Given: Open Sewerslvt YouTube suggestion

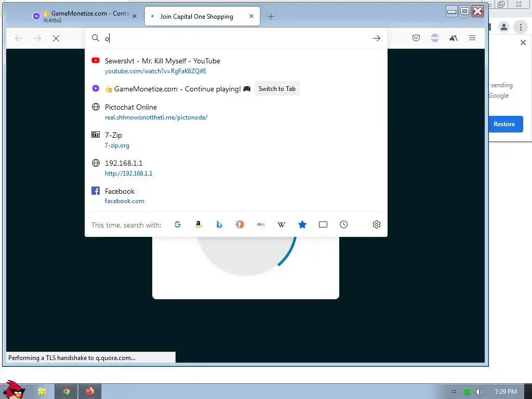Looking at the screenshot, I should click(236, 66).
